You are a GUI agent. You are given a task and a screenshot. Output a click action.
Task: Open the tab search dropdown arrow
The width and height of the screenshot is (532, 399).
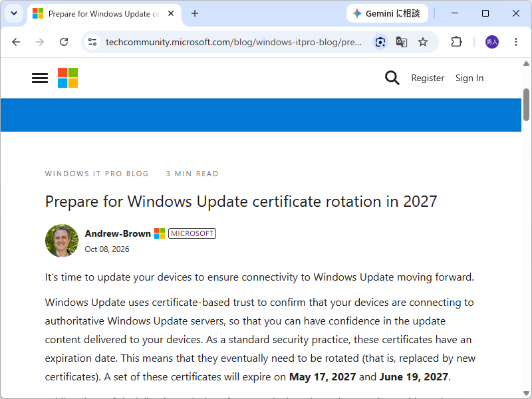click(x=14, y=13)
